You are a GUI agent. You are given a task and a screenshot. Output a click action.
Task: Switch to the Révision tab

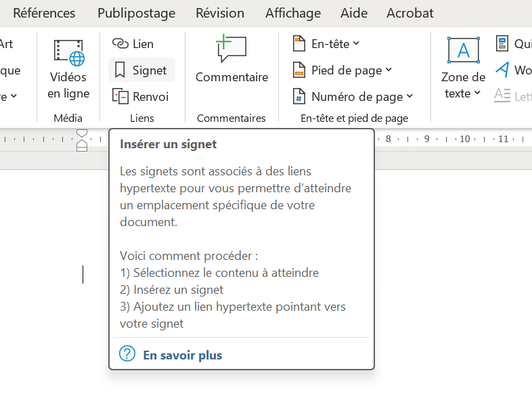tap(219, 13)
